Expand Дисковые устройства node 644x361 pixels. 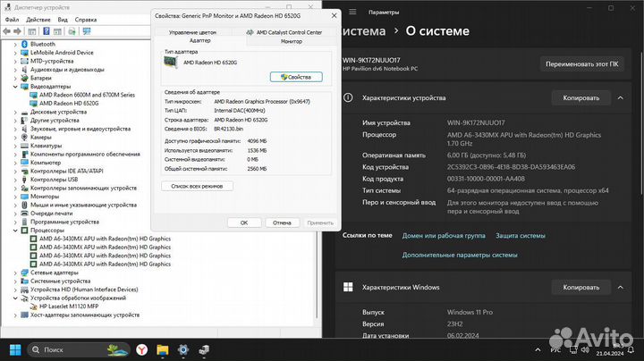(x=15, y=112)
